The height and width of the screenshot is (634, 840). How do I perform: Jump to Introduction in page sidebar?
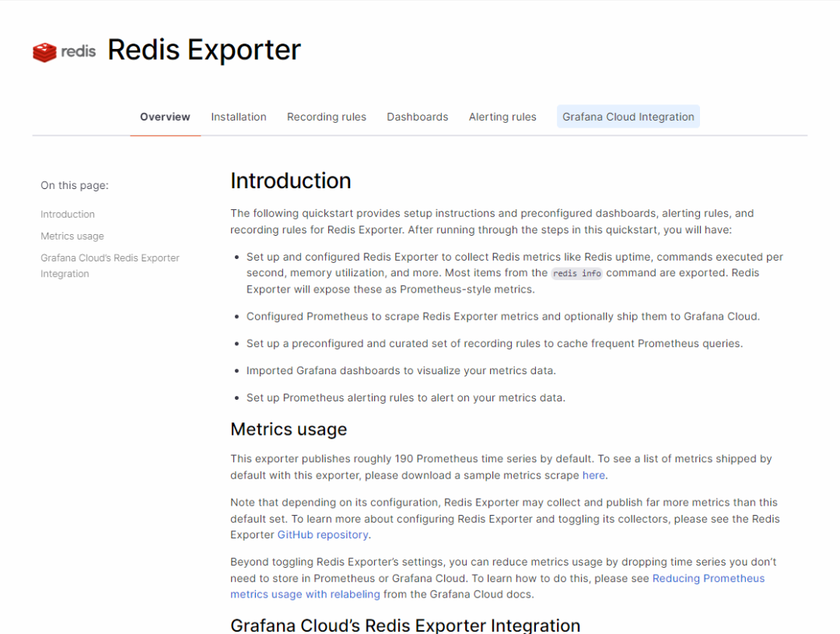(x=68, y=215)
